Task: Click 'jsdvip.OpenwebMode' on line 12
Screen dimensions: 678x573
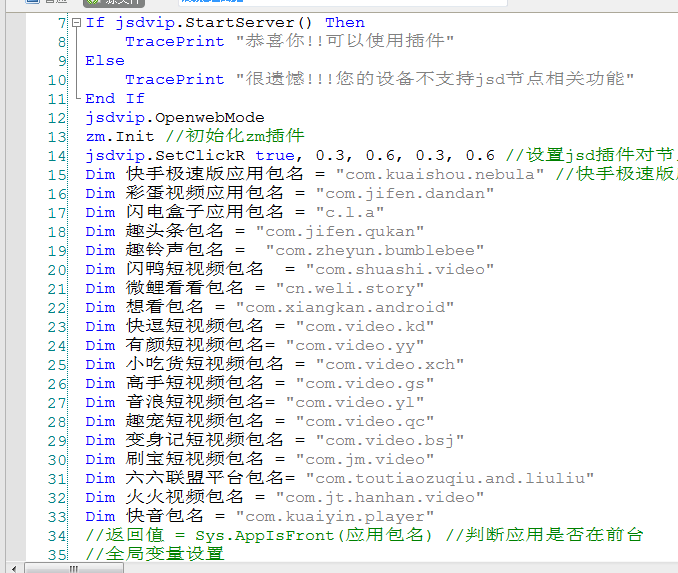Action: point(175,118)
